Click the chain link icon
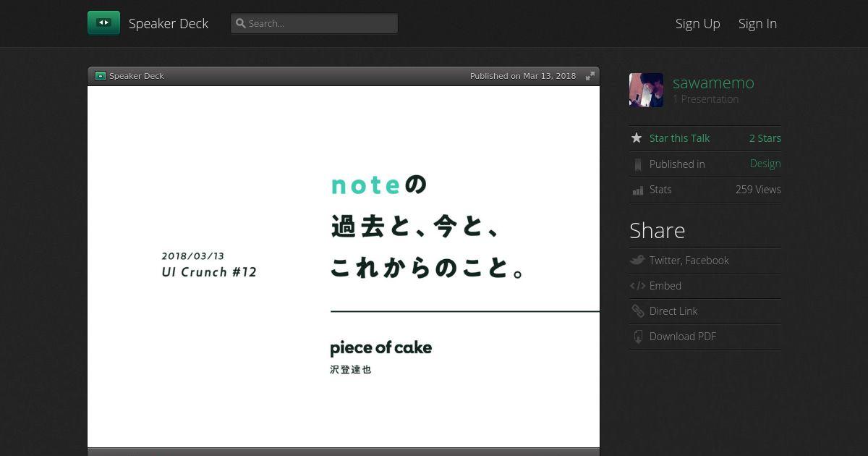This screenshot has width=868, height=456. pos(637,311)
